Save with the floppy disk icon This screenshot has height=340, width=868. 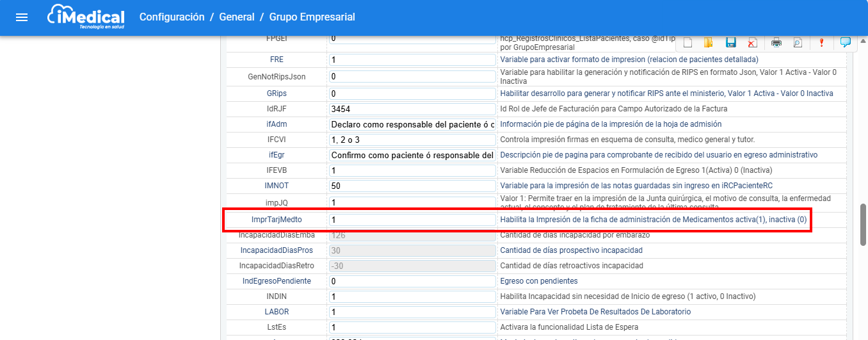730,43
